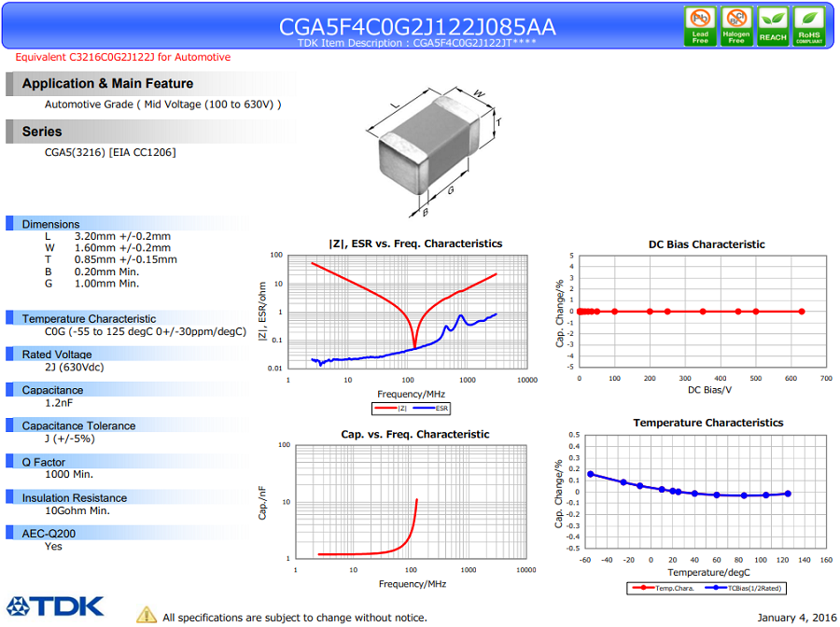840x627 pixels.
Task: Click the 2J (630Vdc) value
Action: coord(74,368)
